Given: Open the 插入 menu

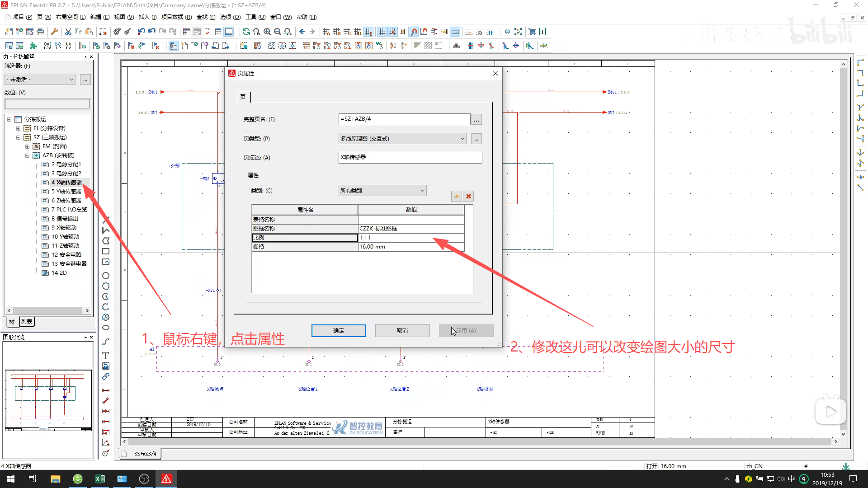Looking at the screenshot, I should click(147, 17).
